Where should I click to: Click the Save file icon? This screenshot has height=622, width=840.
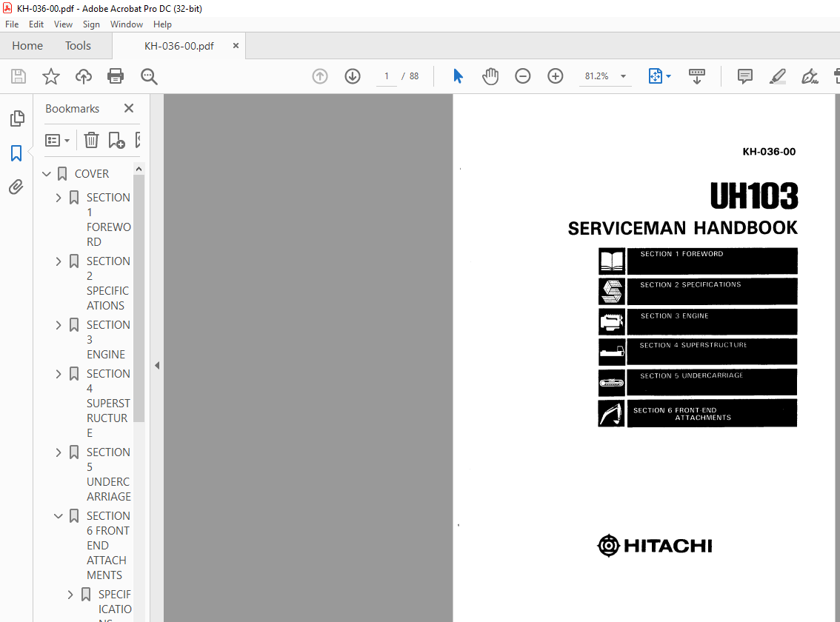coord(19,76)
